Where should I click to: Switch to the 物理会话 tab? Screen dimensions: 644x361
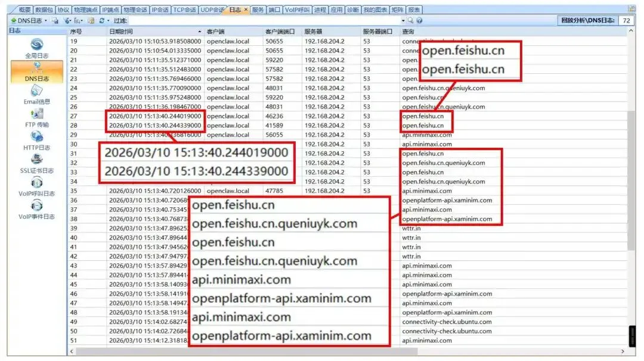135,10
